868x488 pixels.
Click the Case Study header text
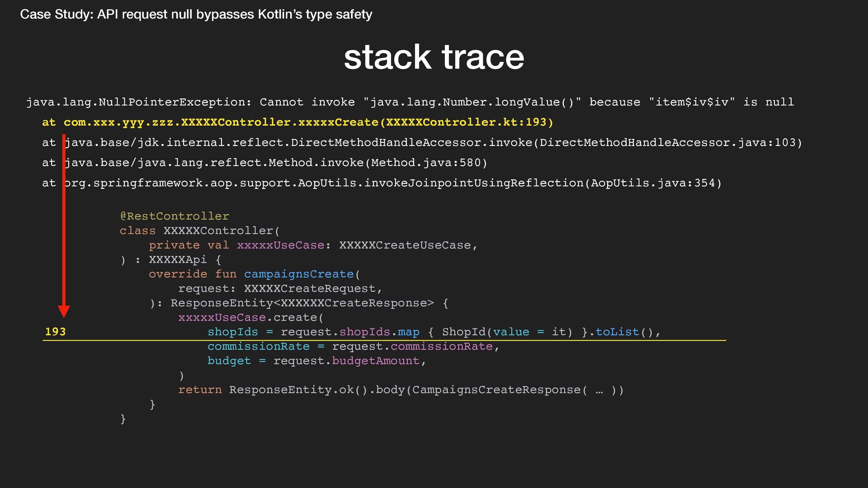click(x=196, y=14)
